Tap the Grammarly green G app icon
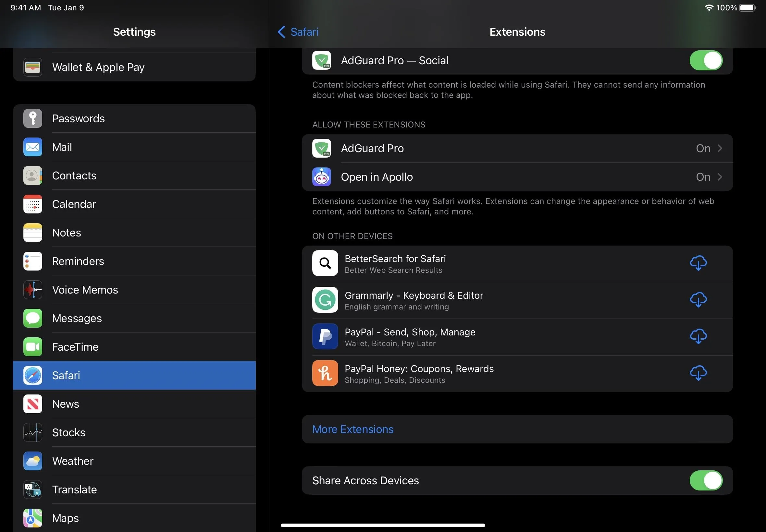Screen dimensions: 766x532 325,300
